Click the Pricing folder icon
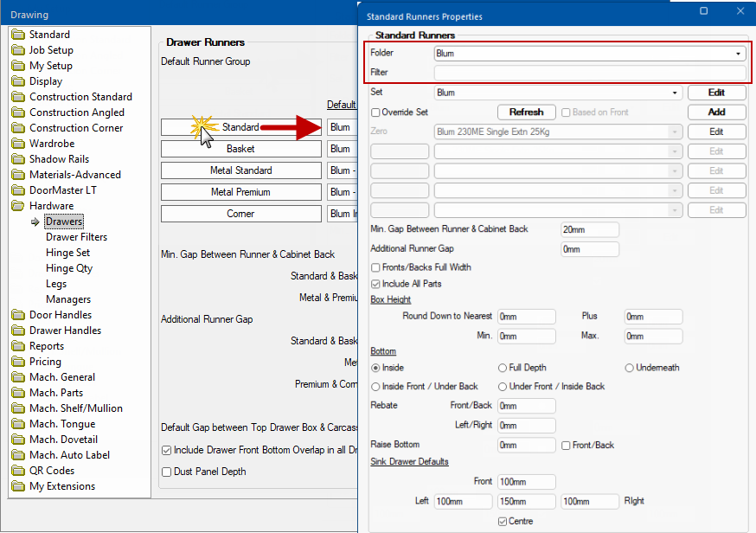The height and width of the screenshot is (533, 756). coord(18,362)
